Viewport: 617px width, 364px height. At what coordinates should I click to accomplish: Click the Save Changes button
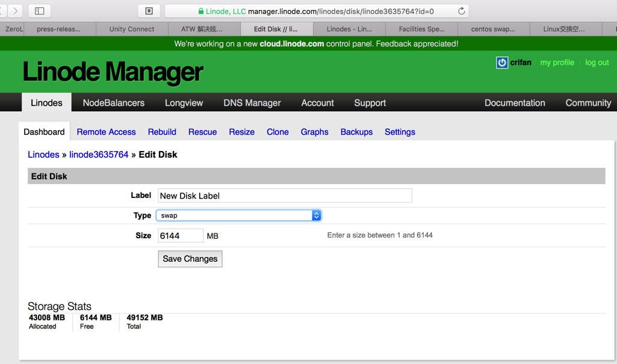(190, 259)
